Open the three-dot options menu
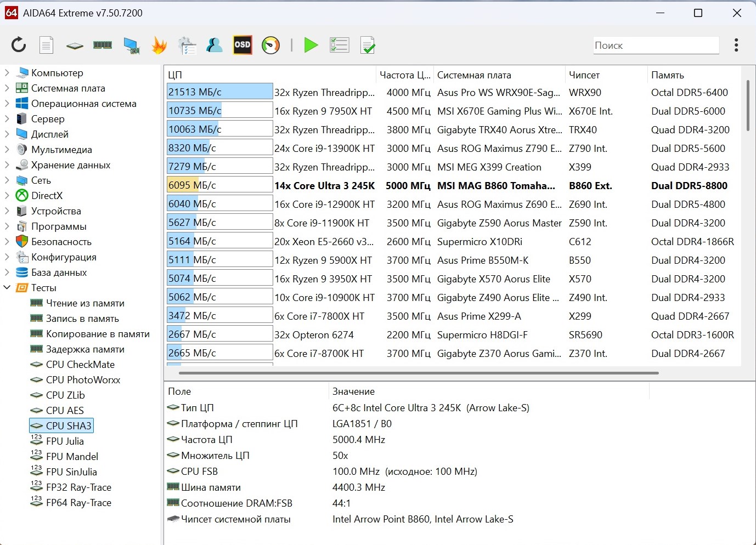Image resolution: width=756 pixels, height=545 pixels. [x=736, y=45]
